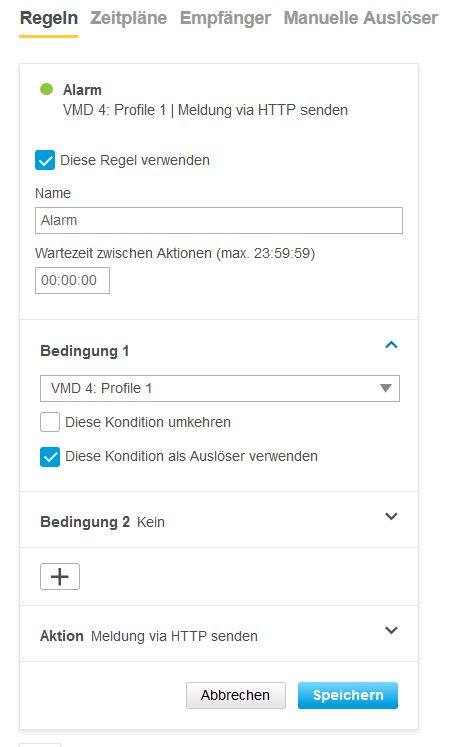Focus the Name input field

coord(219,221)
